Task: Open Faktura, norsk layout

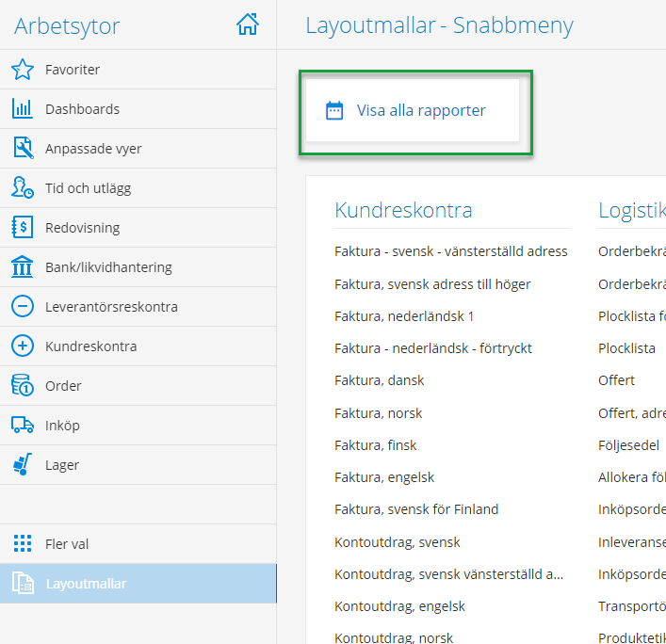Action: pyautogui.click(x=378, y=413)
